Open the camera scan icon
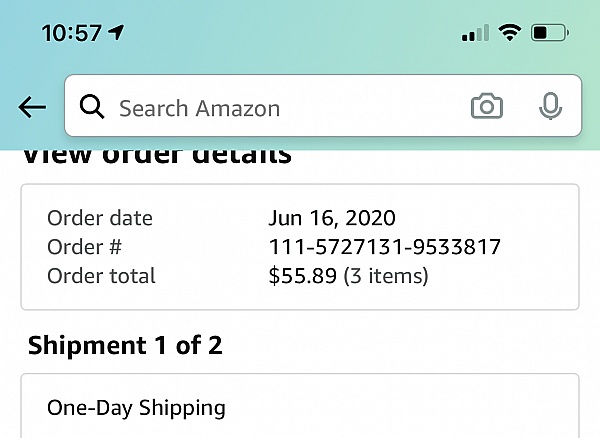 487,107
